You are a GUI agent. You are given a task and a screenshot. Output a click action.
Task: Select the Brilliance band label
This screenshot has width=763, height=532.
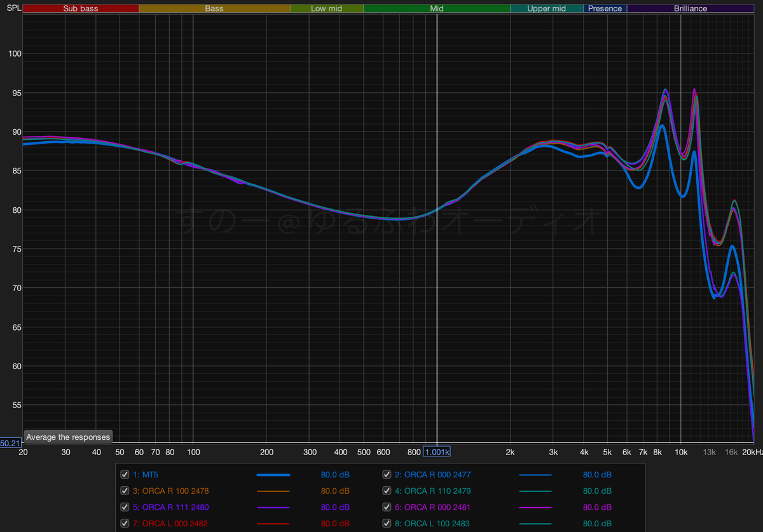pos(691,9)
